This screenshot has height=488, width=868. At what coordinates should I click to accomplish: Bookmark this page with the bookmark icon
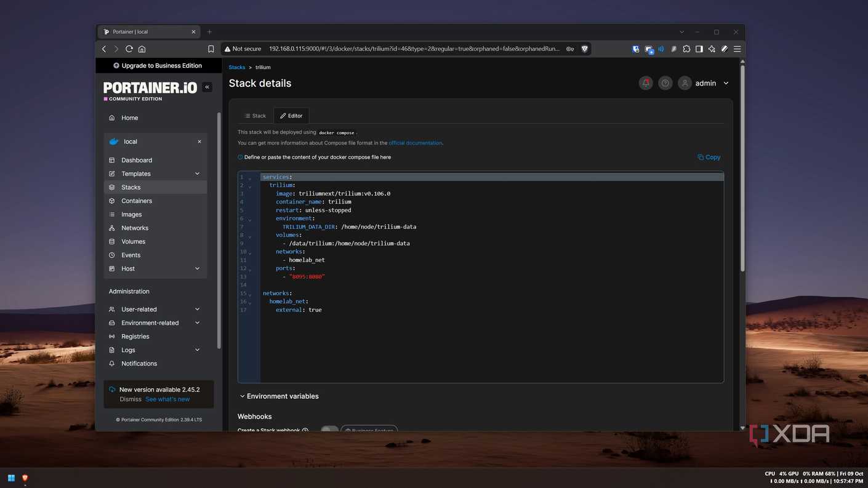click(211, 49)
